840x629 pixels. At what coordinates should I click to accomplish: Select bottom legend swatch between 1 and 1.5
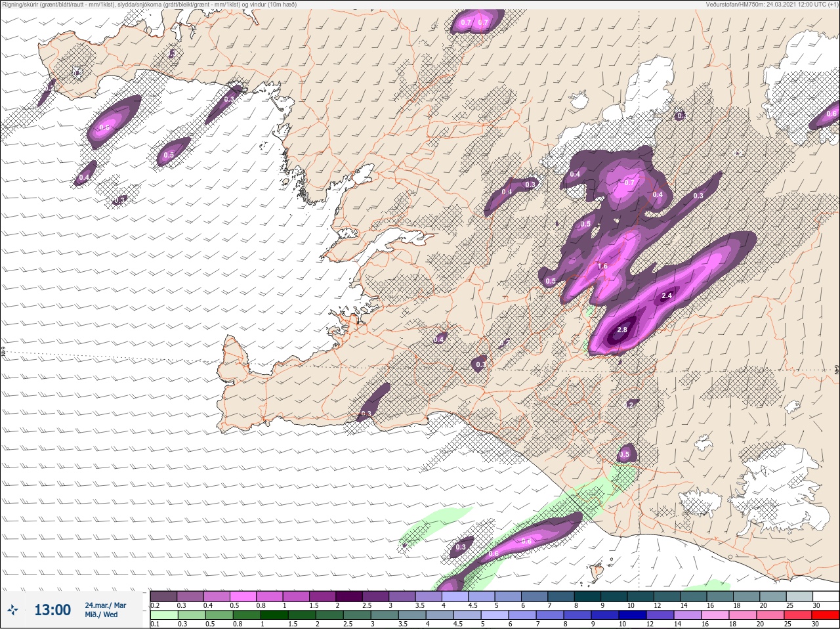click(x=274, y=615)
